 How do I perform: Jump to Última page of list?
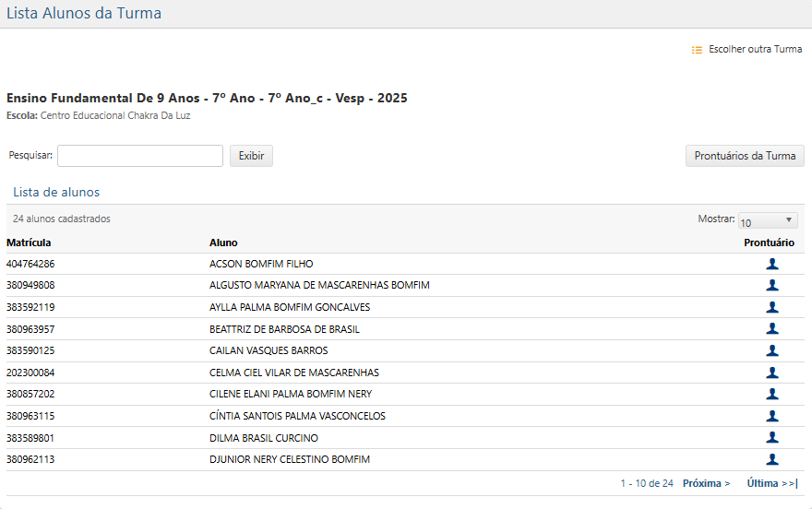[771, 483]
